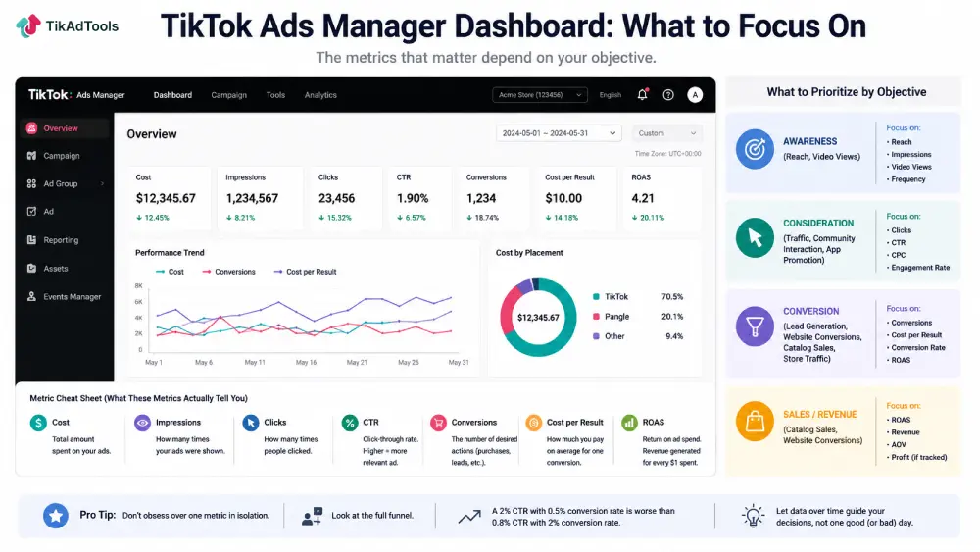Toggle the Cost series in chart legend
980x552 pixels.
pyautogui.click(x=170, y=272)
